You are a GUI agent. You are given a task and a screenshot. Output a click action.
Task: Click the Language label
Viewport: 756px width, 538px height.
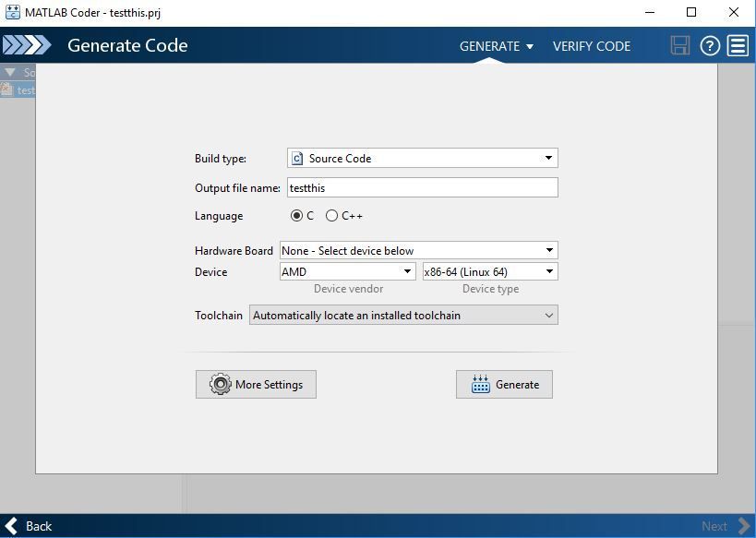click(219, 216)
